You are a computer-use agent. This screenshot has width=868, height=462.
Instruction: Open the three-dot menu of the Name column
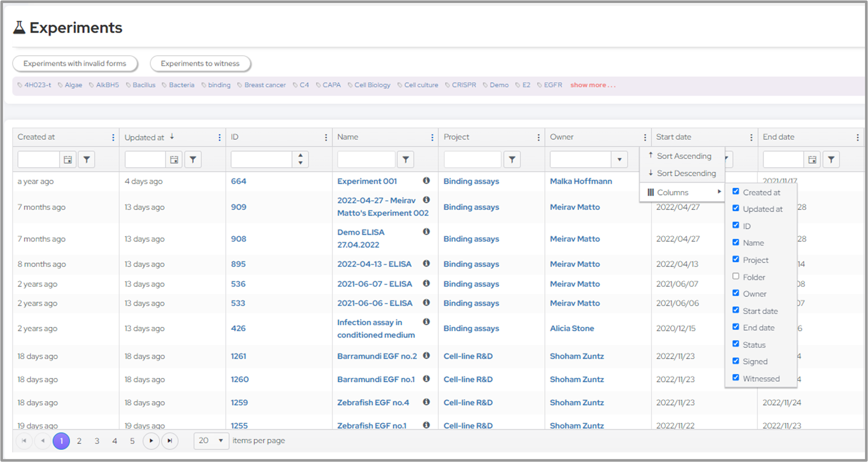pyautogui.click(x=432, y=137)
